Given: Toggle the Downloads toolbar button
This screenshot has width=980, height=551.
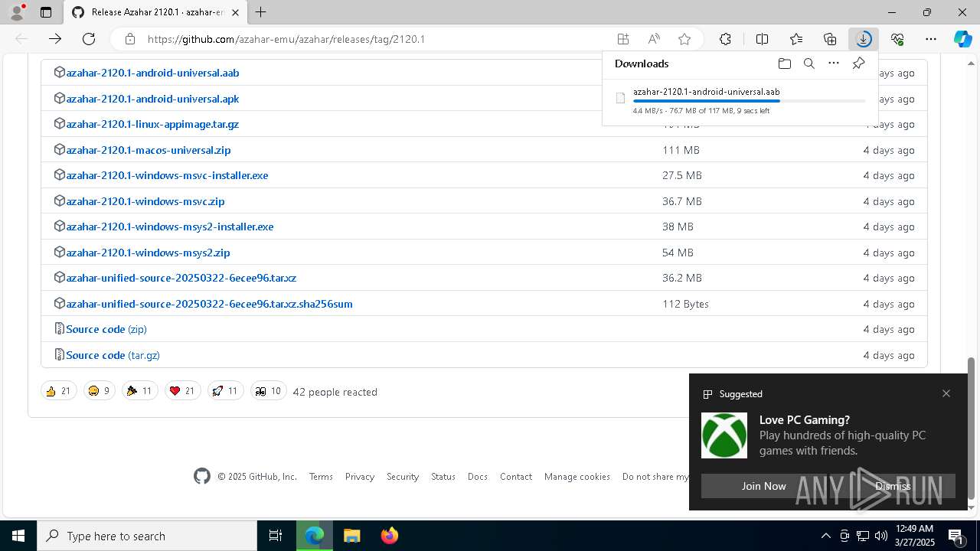Looking at the screenshot, I should 864,39.
